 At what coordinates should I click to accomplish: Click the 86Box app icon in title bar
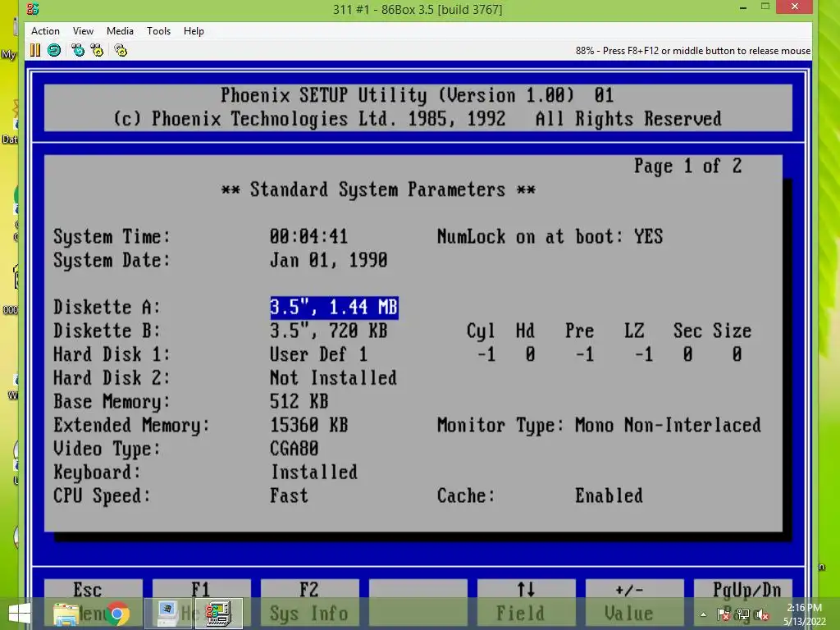(33, 8)
